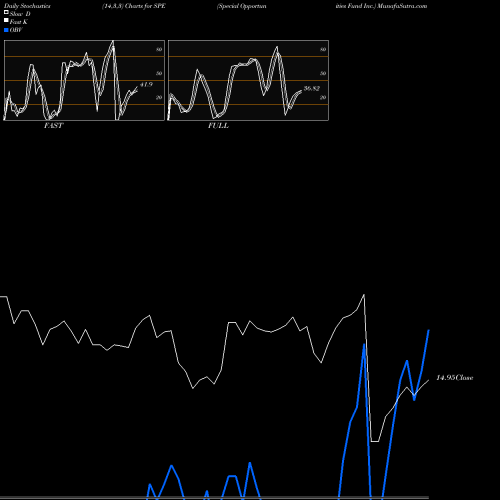The height and width of the screenshot is (500, 500).
Task: Click the MunafaSutra.com title text
Action: point(402,6)
